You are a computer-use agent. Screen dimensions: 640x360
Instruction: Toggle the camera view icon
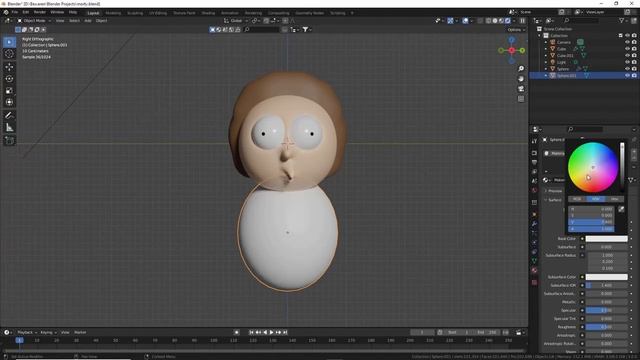(521, 89)
